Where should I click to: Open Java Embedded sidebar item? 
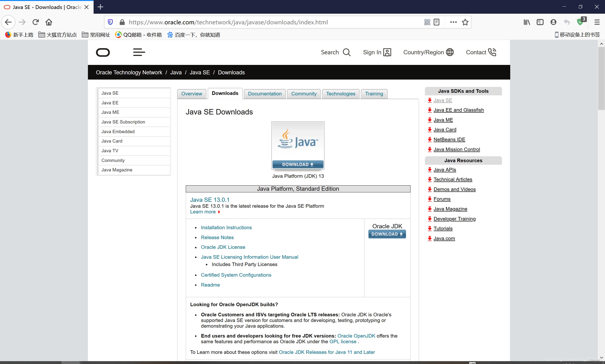tap(134, 131)
